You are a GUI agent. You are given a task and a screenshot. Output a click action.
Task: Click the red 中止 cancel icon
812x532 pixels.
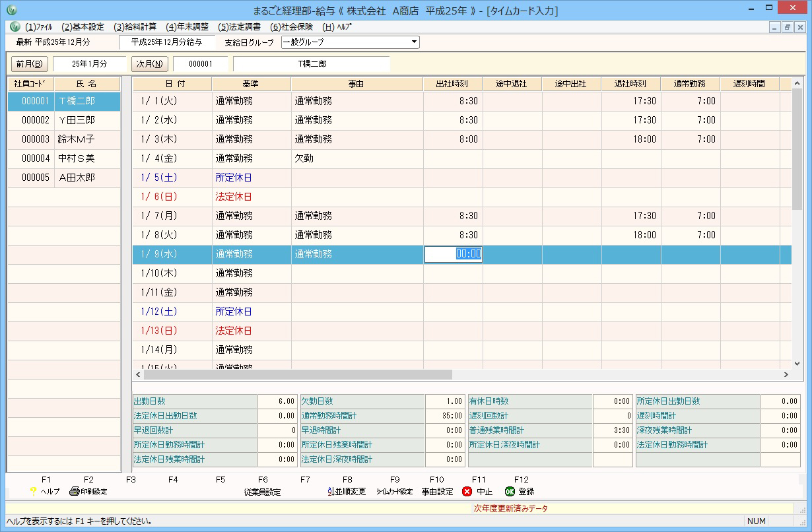pos(467,491)
